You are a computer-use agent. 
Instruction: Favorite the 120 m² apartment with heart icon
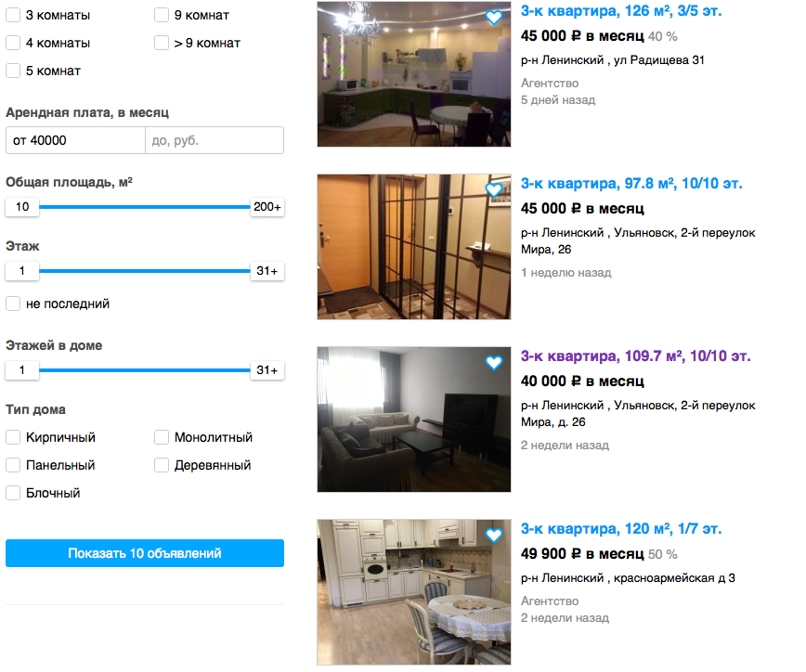tap(493, 536)
